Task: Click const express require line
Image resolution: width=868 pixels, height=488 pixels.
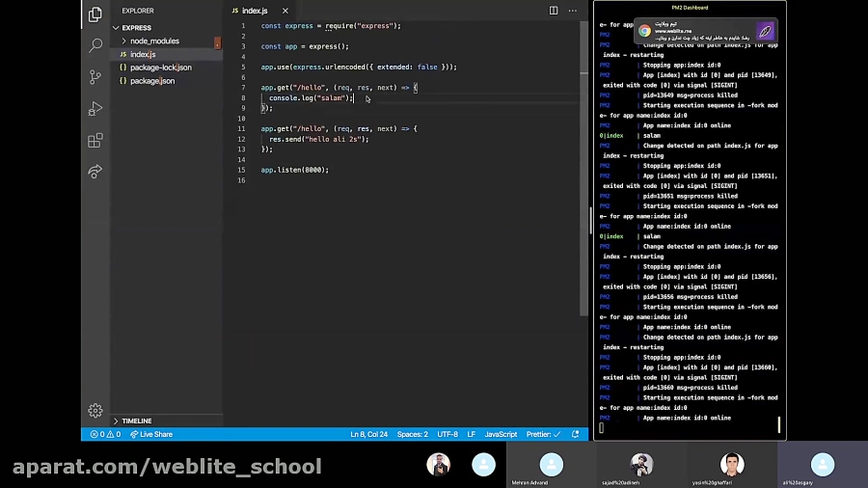Action: click(331, 26)
